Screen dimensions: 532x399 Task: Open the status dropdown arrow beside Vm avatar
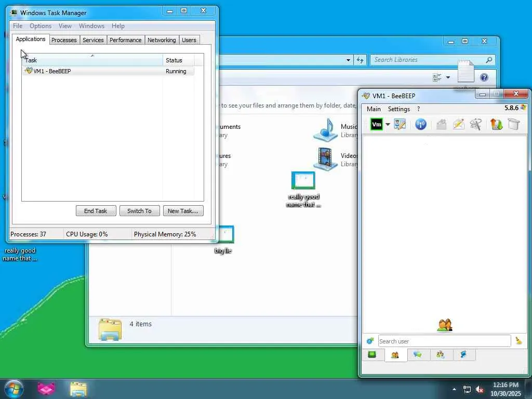(388, 125)
